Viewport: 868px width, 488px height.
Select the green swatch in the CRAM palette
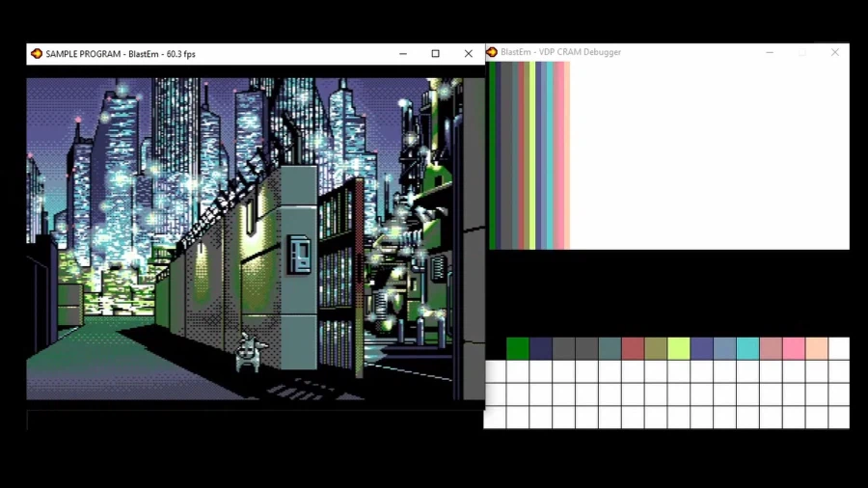coord(518,348)
